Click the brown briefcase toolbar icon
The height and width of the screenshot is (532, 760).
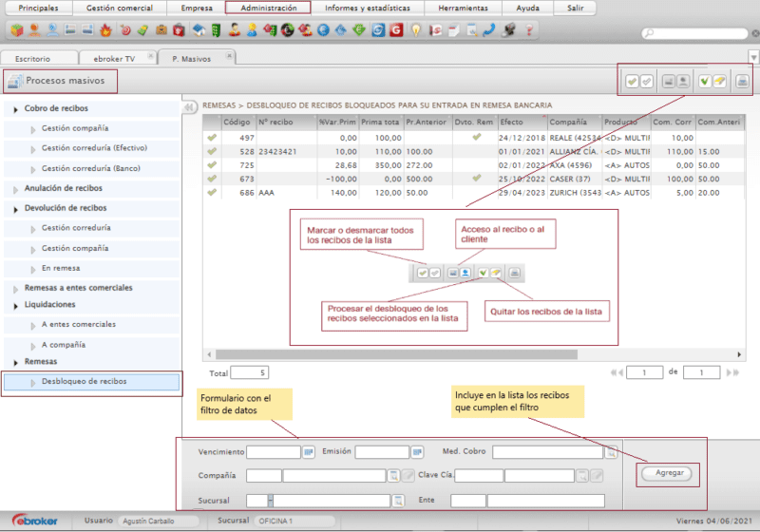click(161, 30)
